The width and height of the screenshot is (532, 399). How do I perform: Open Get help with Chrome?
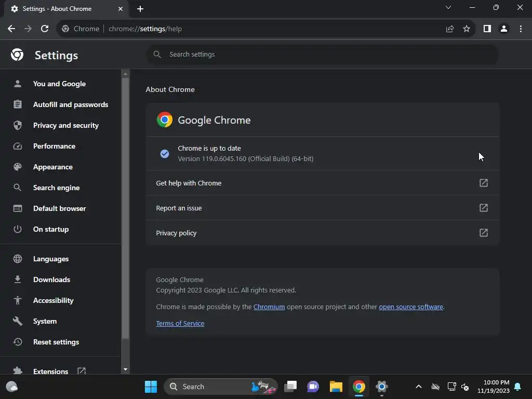point(322,183)
